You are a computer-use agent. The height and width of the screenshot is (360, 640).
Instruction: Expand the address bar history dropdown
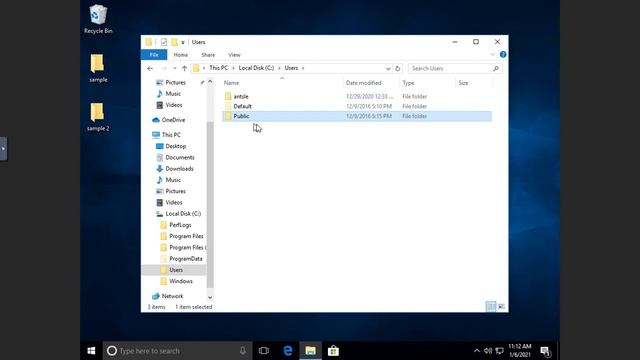pos(388,69)
